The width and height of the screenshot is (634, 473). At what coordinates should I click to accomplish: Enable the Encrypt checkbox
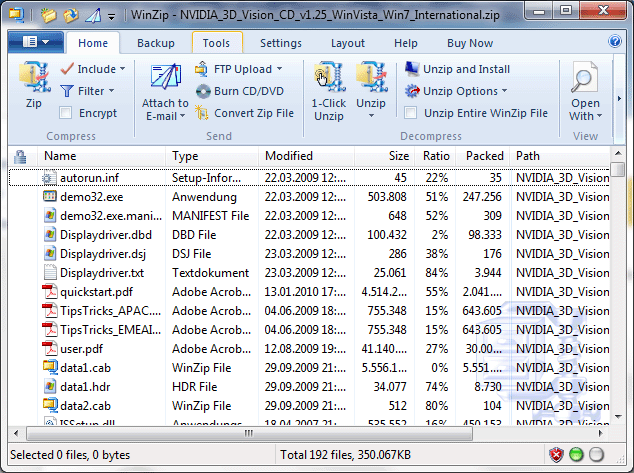pos(65,113)
